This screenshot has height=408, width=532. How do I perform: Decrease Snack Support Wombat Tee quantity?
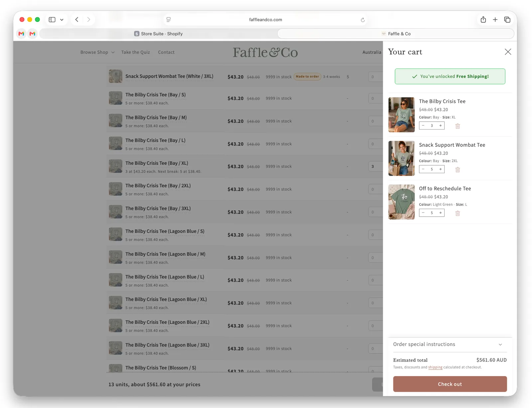(x=423, y=169)
